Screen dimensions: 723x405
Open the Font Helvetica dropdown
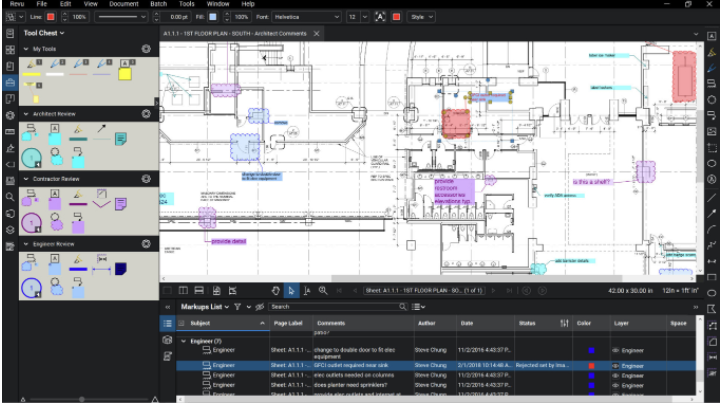click(x=307, y=17)
